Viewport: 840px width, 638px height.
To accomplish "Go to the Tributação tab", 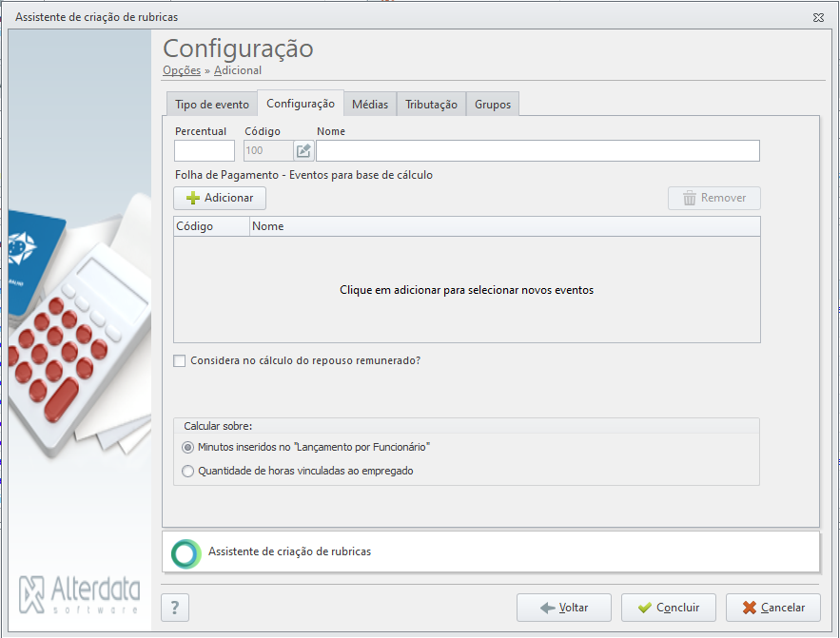I will 431,105.
